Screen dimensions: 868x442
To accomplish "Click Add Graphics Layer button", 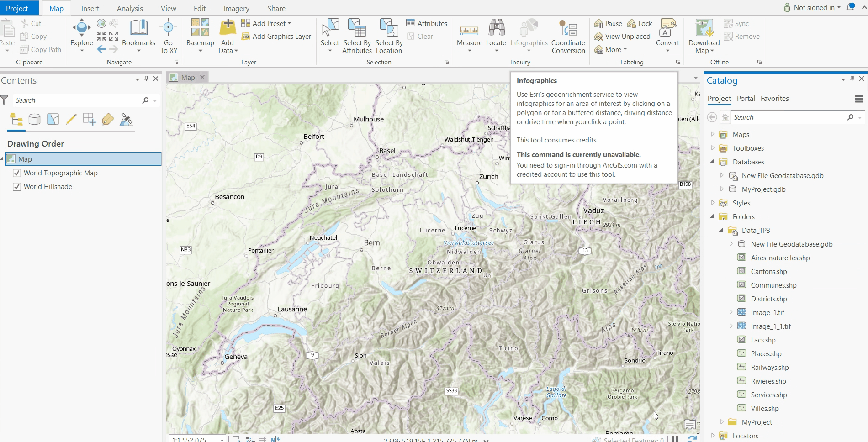I will (x=276, y=37).
